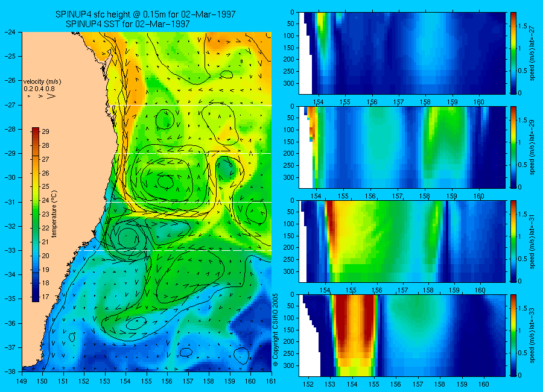
Task: Click the -28 latitude label on the map axis
Action: tap(9, 129)
